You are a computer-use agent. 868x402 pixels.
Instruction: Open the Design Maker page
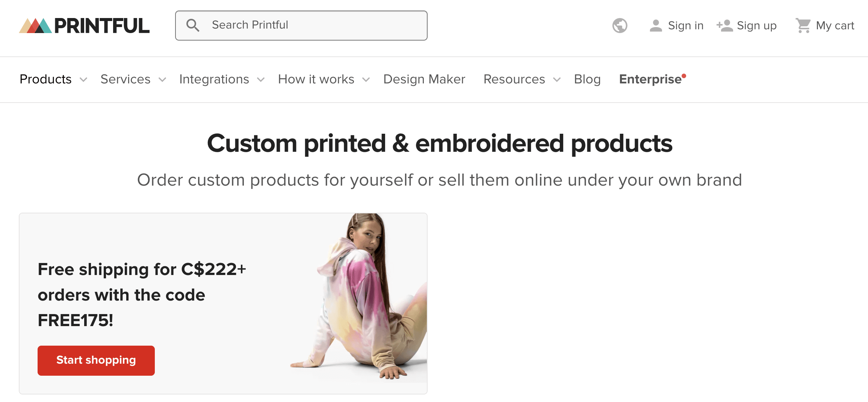[x=424, y=79]
